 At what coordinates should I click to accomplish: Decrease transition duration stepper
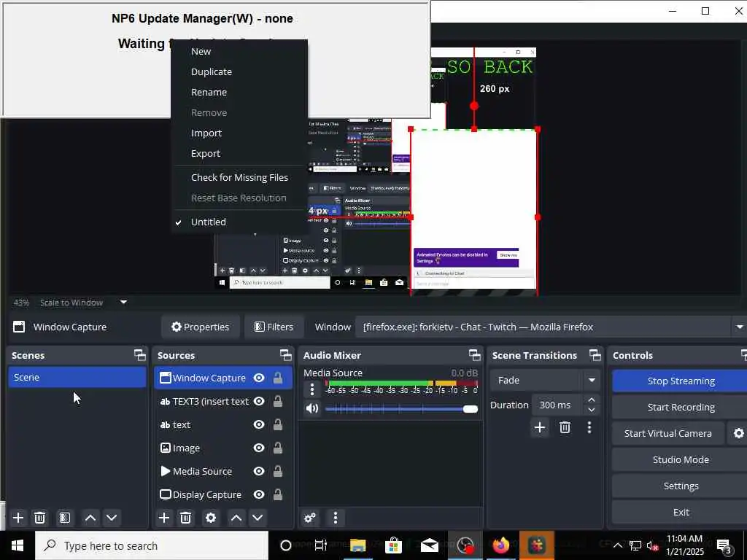tap(591, 410)
